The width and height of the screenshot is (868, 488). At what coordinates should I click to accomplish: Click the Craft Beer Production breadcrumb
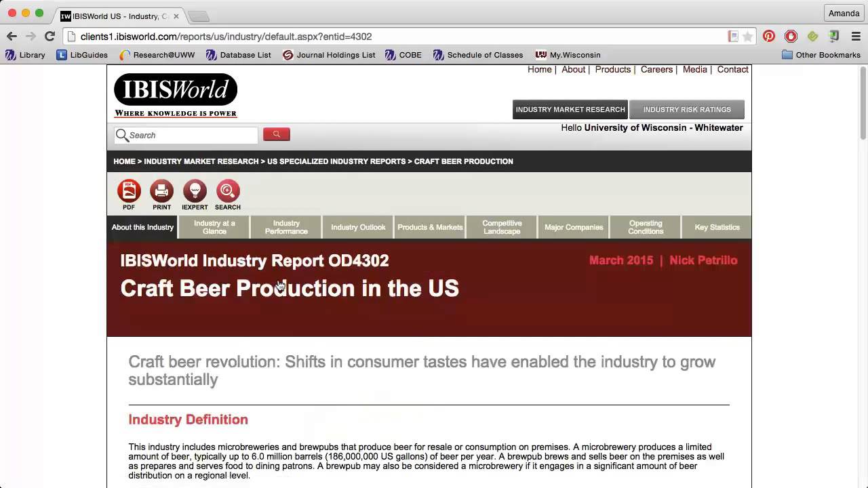464,161
